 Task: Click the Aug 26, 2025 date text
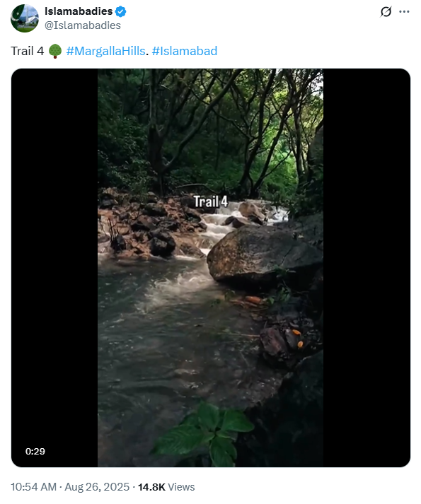97,487
